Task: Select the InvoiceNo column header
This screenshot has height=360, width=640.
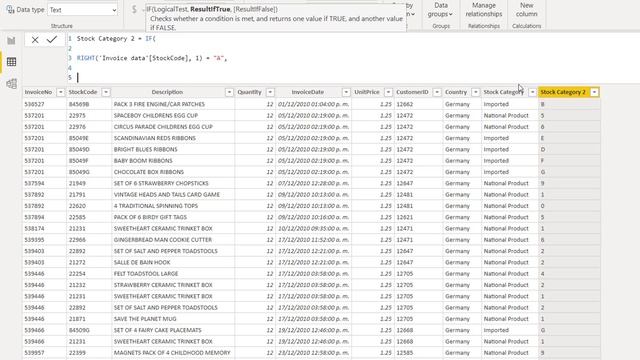Action: (x=38, y=92)
